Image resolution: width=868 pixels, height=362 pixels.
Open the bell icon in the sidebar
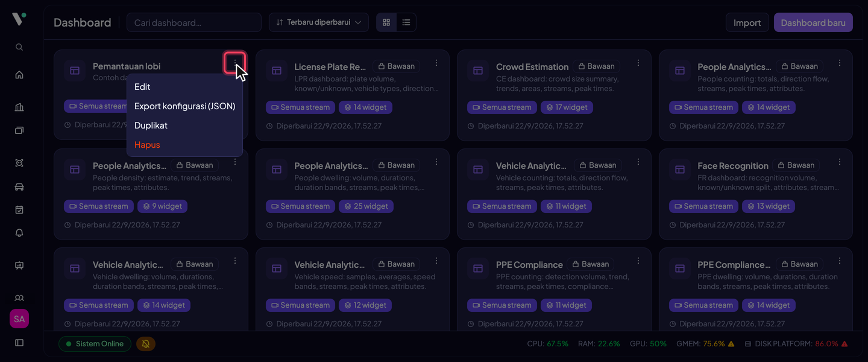click(19, 233)
